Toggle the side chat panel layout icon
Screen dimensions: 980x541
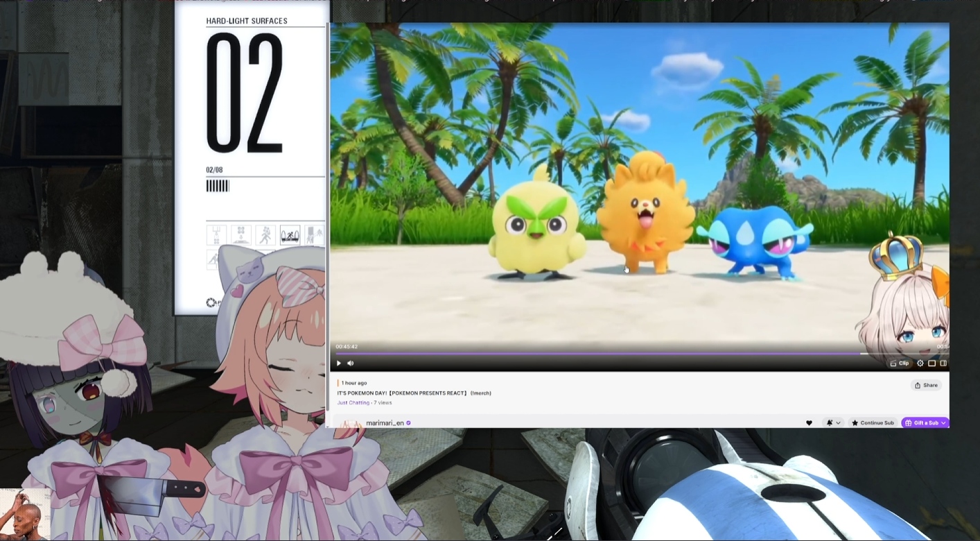(x=943, y=363)
